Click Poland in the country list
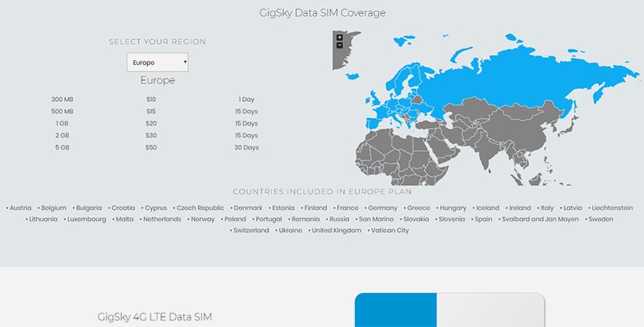Screen dimensions: 644x327 pyautogui.click(x=235, y=219)
